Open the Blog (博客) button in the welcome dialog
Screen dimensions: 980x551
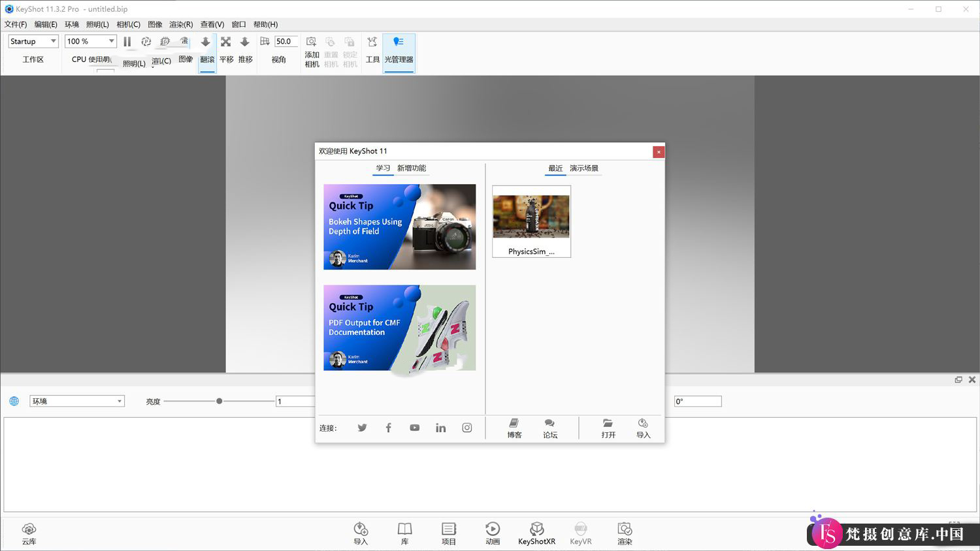(x=514, y=428)
